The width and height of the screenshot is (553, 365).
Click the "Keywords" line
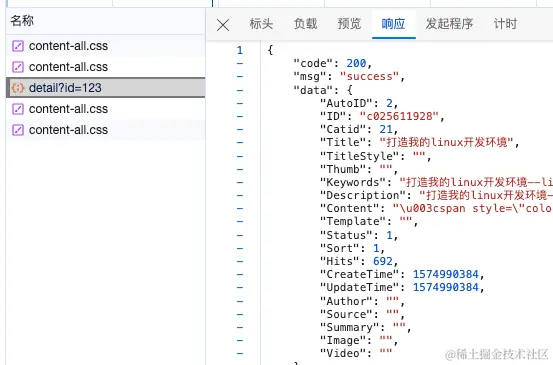pos(436,182)
